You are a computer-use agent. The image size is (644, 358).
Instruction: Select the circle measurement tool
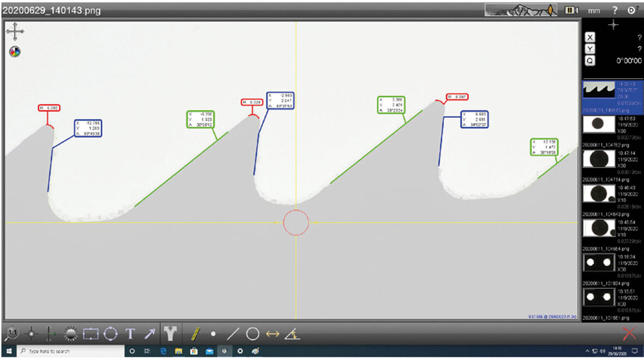[x=252, y=334]
